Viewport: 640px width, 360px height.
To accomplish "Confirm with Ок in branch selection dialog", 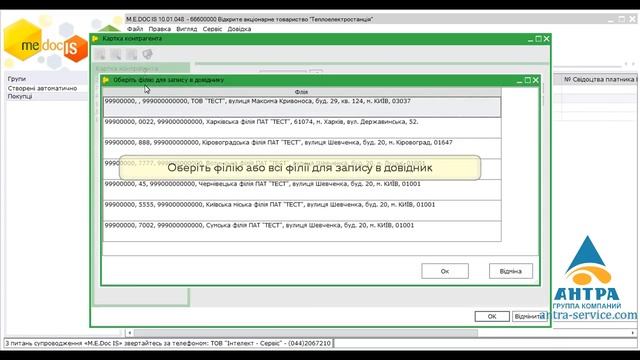I will pyautogui.click(x=445, y=271).
